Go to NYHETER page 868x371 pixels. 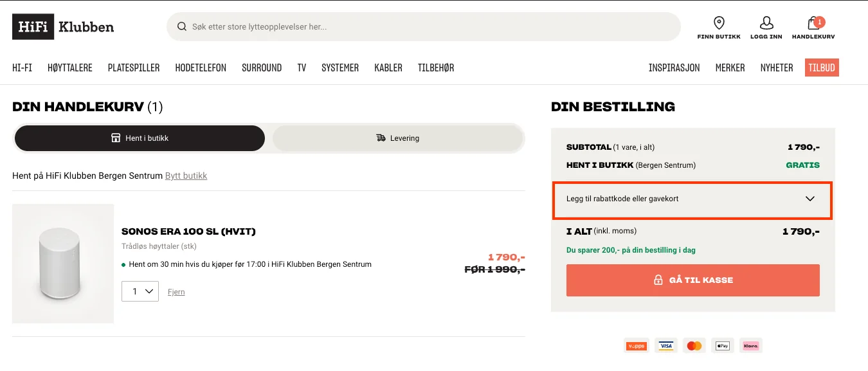click(777, 68)
